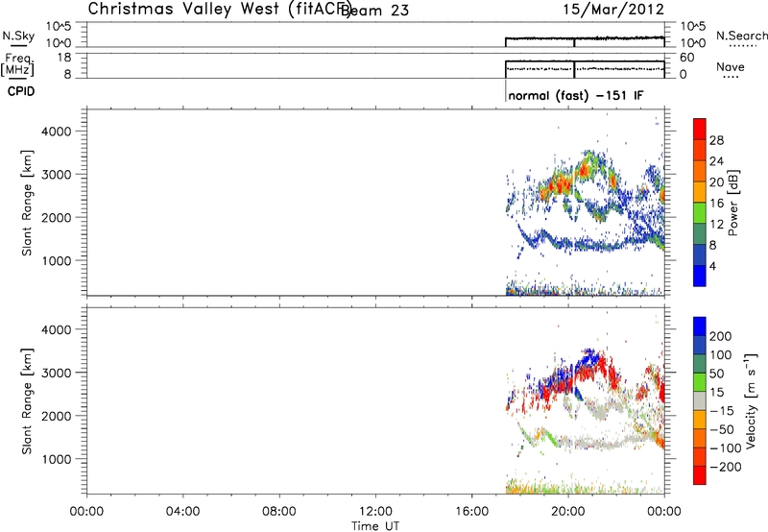Click the '28' tick on Power colorbar
Screen dimensions: 768x532
coord(716,140)
